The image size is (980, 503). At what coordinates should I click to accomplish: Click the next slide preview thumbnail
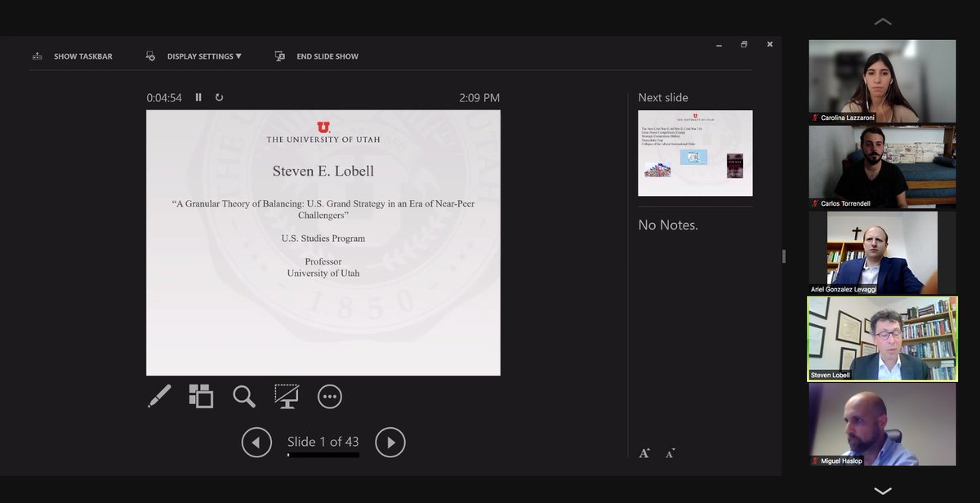(x=695, y=154)
